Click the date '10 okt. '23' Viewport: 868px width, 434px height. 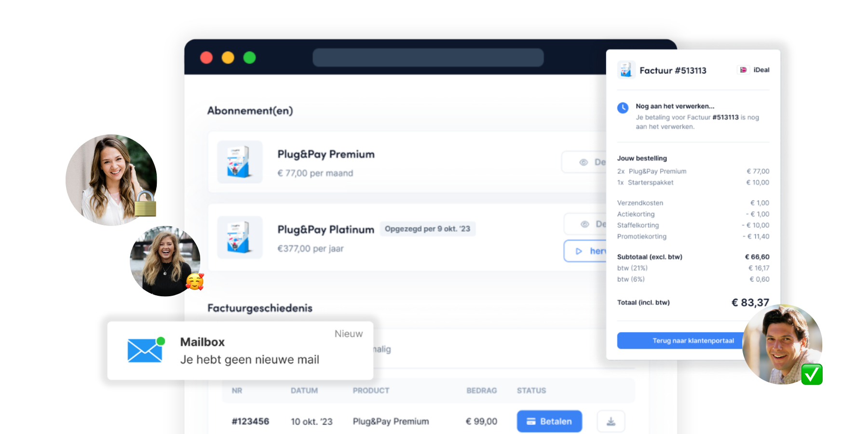point(312,421)
